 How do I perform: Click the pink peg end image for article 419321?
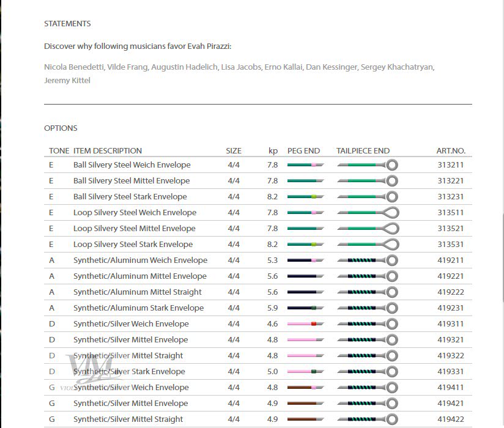305,339
